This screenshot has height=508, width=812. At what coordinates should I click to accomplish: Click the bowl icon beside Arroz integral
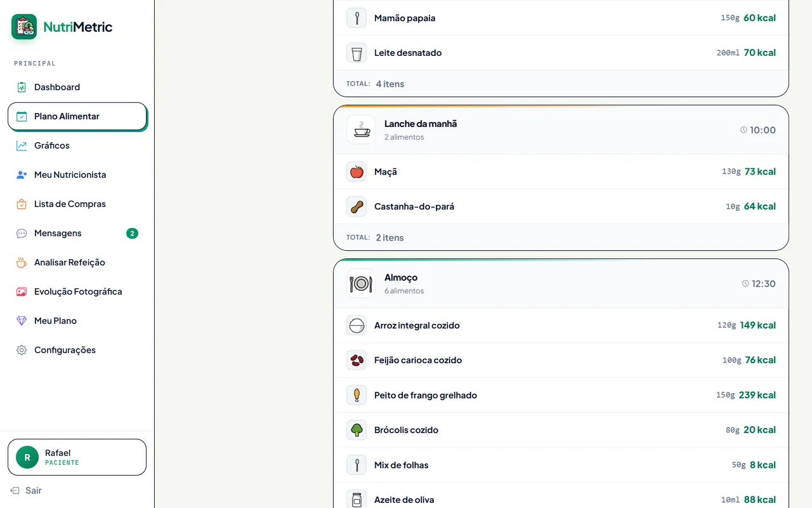click(357, 325)
